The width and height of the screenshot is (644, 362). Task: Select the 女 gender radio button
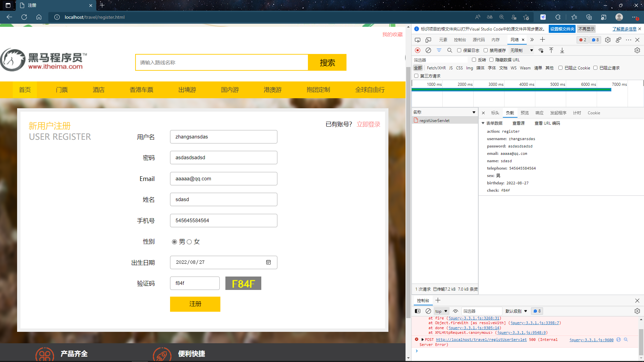[x=189, y=242]
